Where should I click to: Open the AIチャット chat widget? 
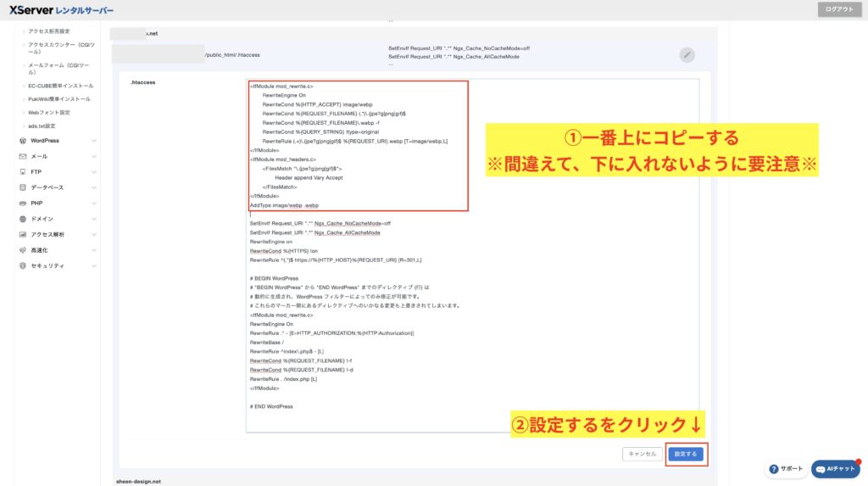point(835,469)
